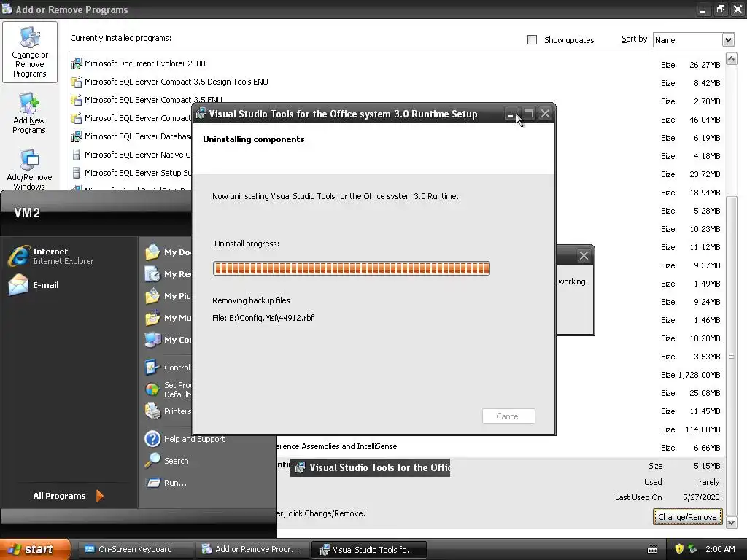Open Search from Start menu

click(167, 461)
